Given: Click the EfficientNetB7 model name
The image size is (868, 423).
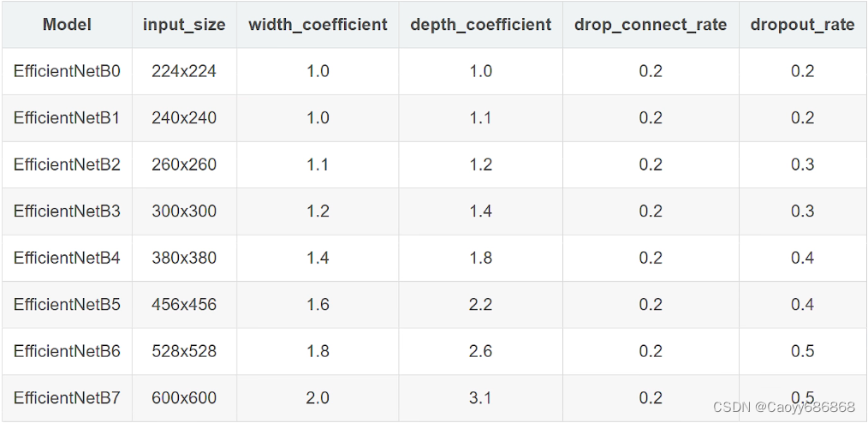Looking at the screenshot, I should coord(67,397).
